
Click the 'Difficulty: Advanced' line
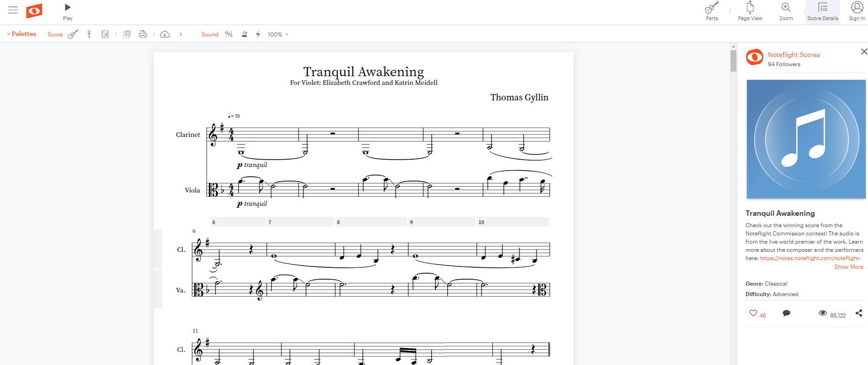772,294
